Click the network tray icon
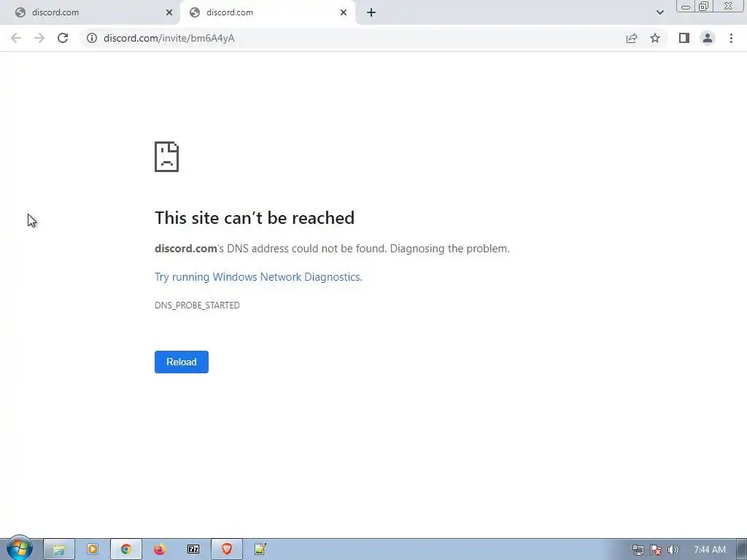747x560 pixels. (638, 550)
